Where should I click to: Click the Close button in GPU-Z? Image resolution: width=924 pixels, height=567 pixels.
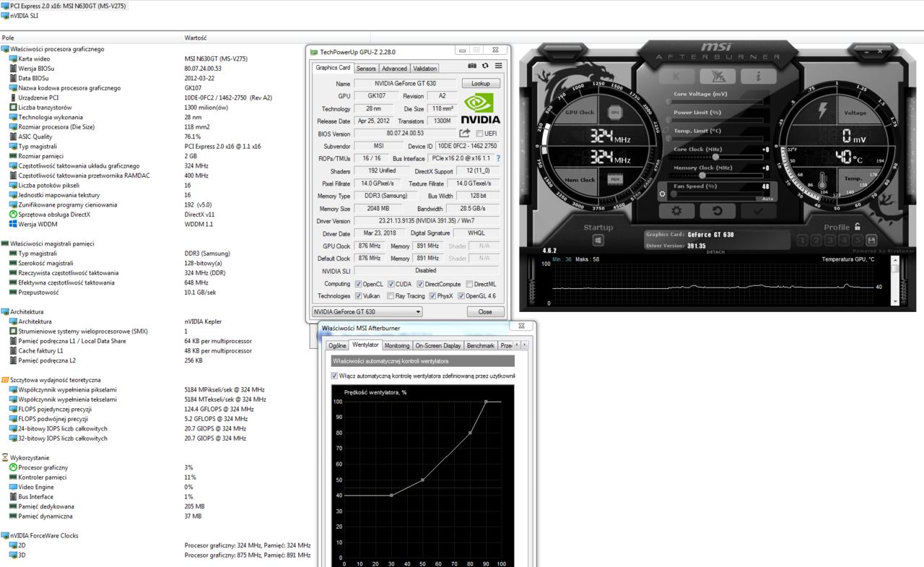[x=485, y=312]
